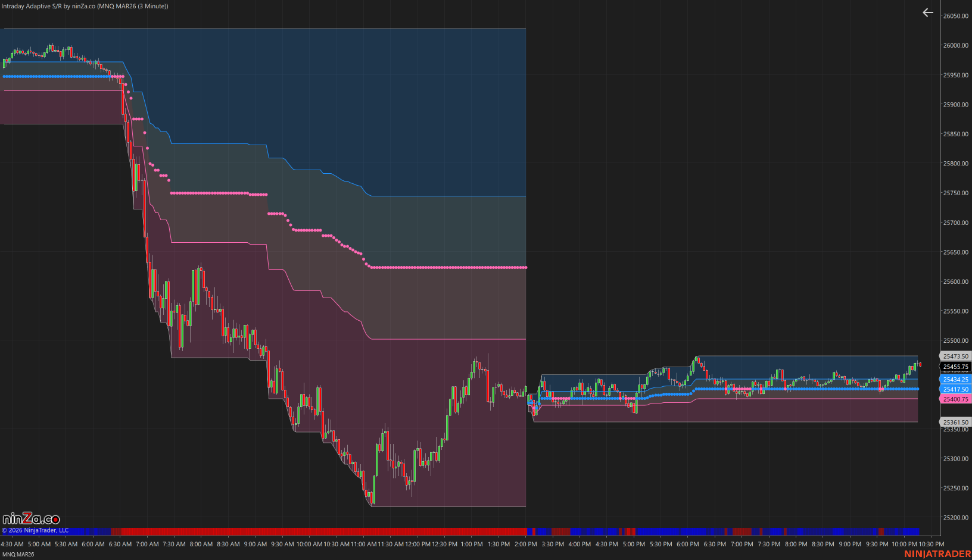
Task: Click the MNQ MAR26 instrument label
Action: 18,554
